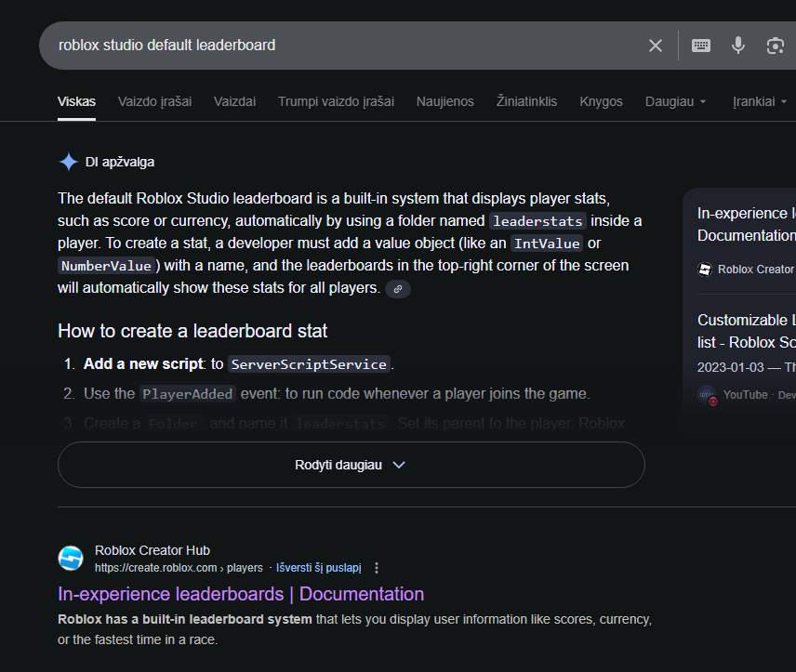Open In-experience leaderboards Documentation result link
Viewport: 796px width, 672px height.
pos(241,594)
